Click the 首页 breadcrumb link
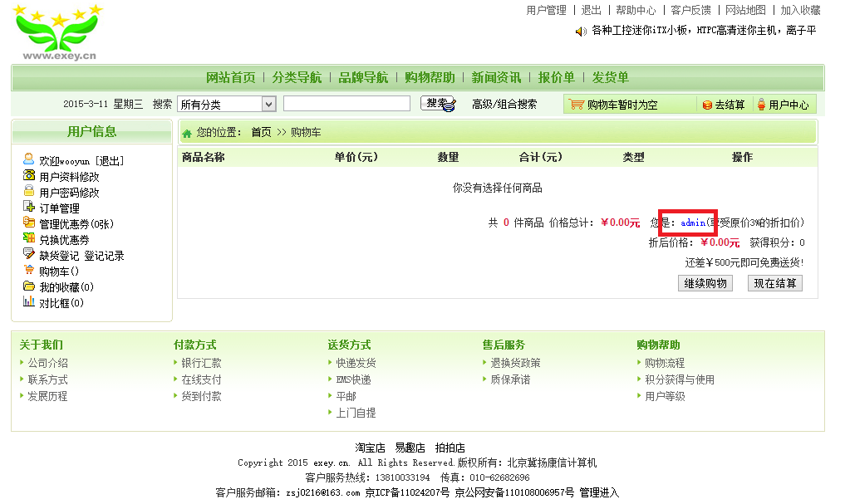850x504 pixels. 261,132
